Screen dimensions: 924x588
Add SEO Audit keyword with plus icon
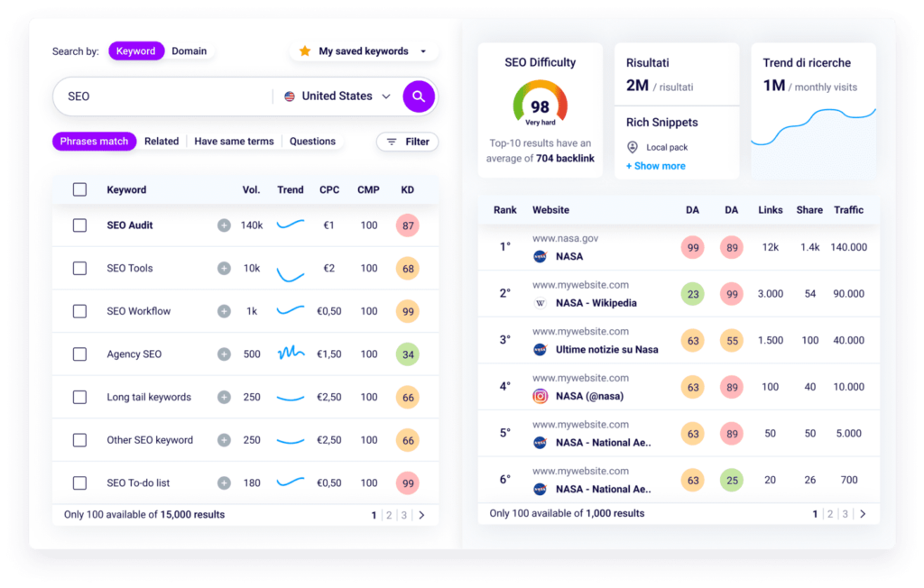click(224, 225)
